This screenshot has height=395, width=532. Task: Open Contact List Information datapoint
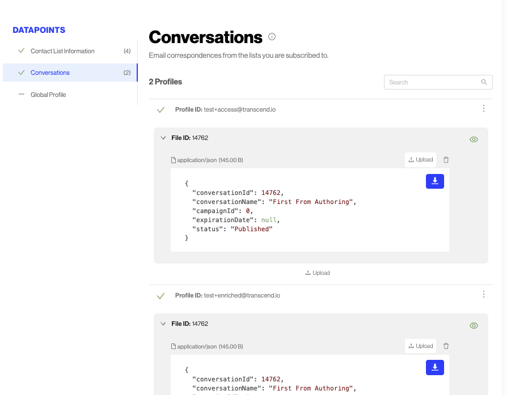point(62,51)
